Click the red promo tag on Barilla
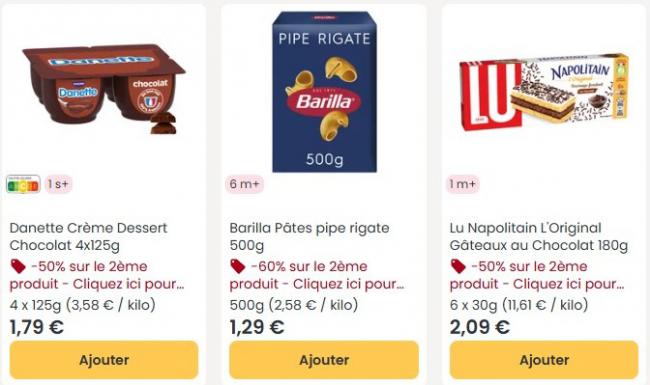The image size is (650, 385). tap(238, 266)
